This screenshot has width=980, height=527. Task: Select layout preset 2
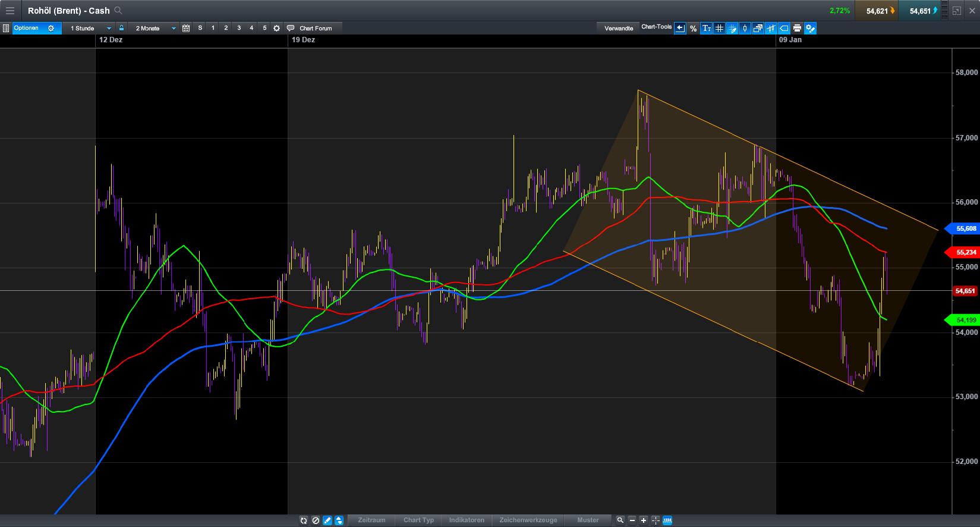pyautogui.click(x=226, y=28)
